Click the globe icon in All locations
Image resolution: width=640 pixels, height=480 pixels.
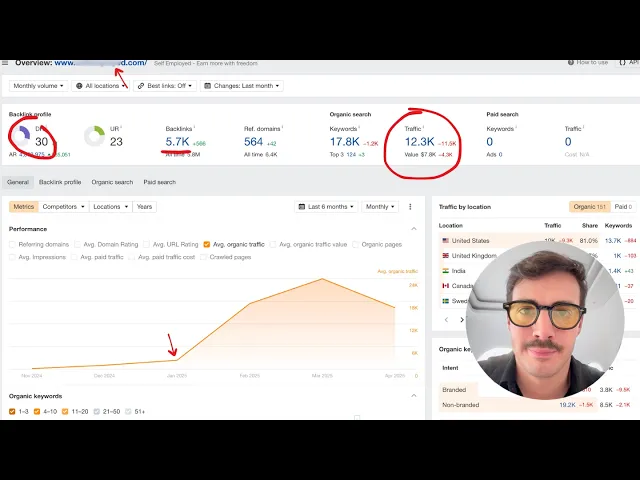[x=79, y=86]
